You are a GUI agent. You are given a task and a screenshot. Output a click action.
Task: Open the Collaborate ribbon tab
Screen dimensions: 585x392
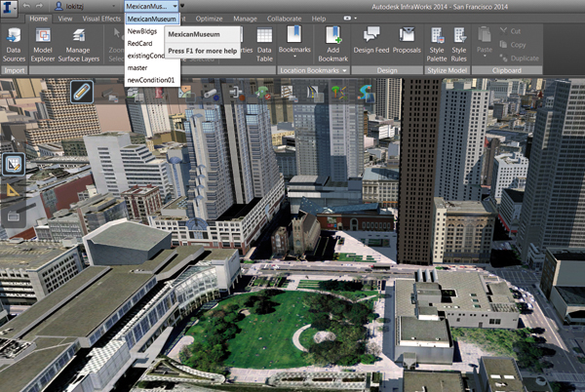click(x=283, y=19)
